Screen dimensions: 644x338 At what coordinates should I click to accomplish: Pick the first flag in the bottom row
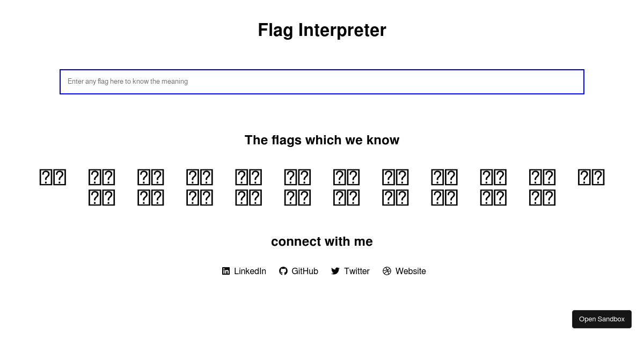[101, 197]
